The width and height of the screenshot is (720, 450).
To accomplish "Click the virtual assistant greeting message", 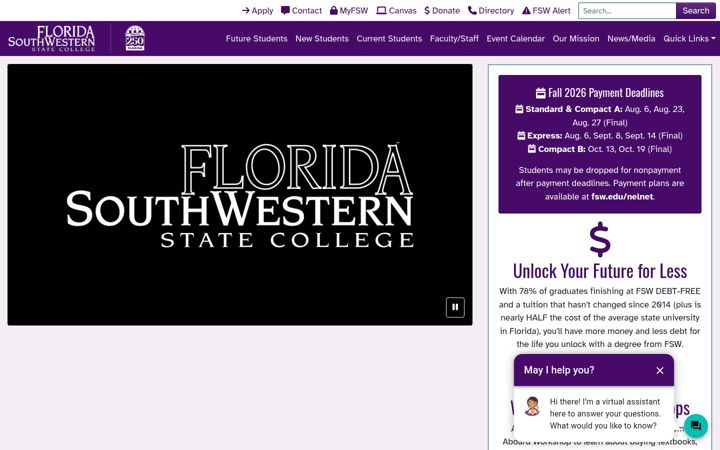I will pyautogui.click(x=605, y=414).
